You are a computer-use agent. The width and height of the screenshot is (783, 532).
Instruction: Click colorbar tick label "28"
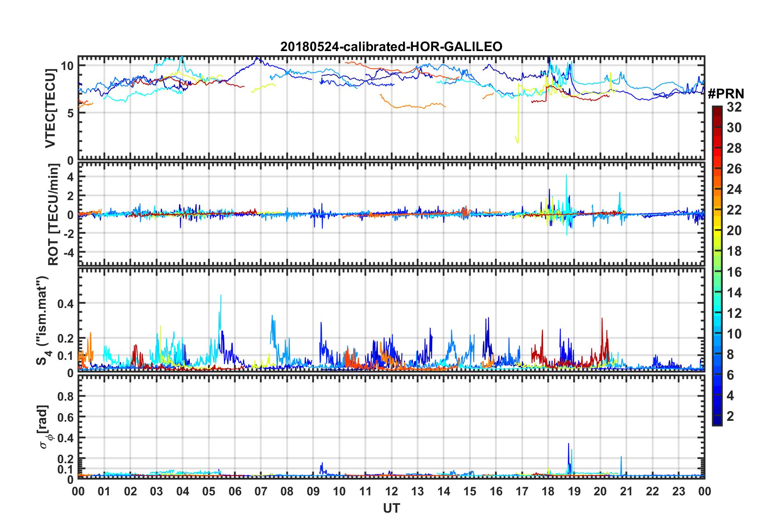coord(734,149)
